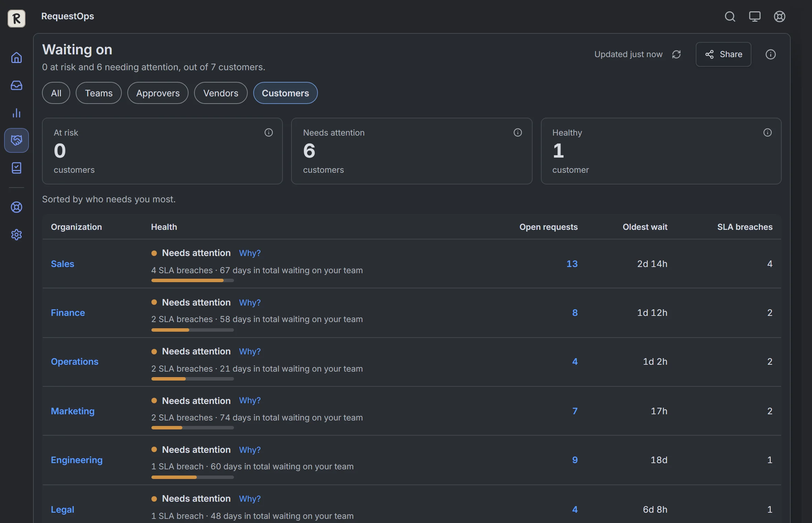Click the RequestOps R logo
Viewport: 812px width, 523px height.
pyautogui.click(x=17, y=18)
